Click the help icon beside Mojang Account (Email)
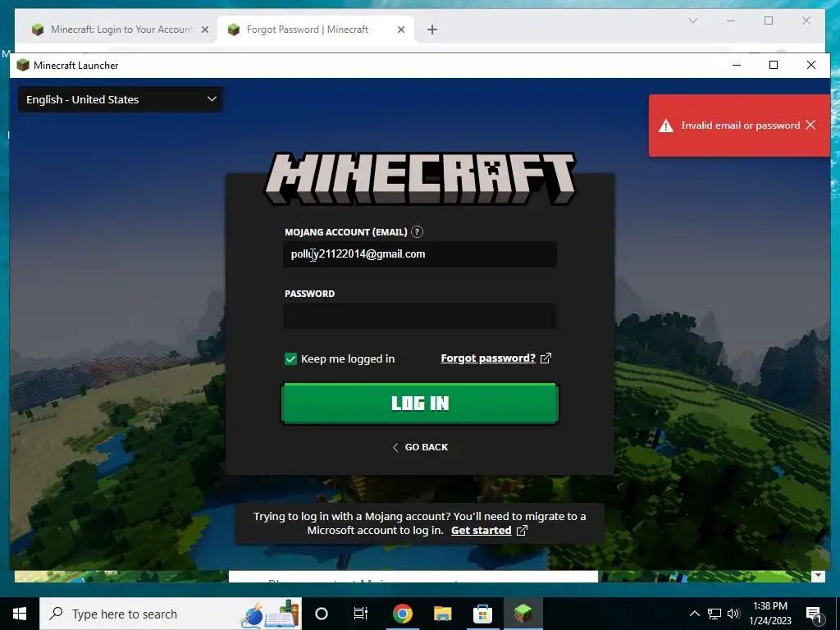This screenshot has width=840, height=630. (417, 232)
